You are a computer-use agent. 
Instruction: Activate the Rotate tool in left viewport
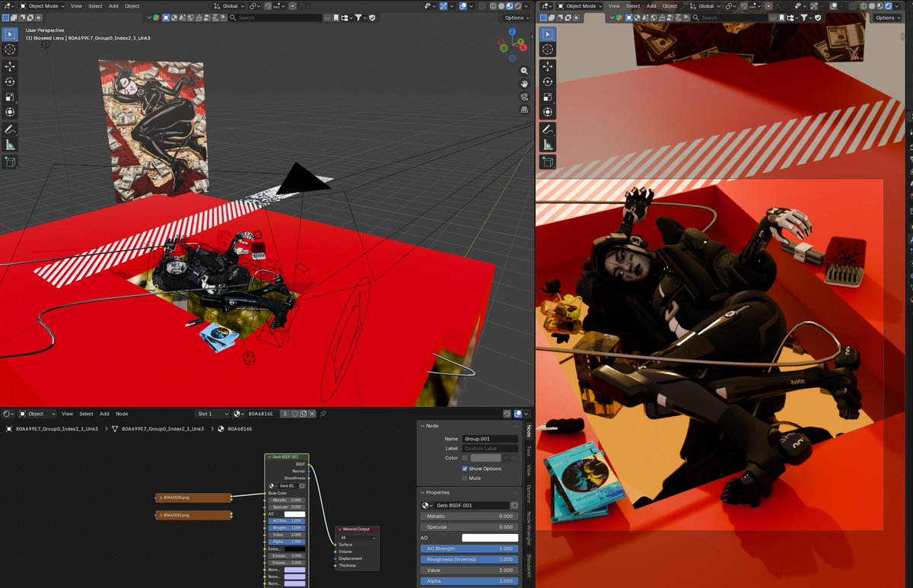[x=10, y=81]
